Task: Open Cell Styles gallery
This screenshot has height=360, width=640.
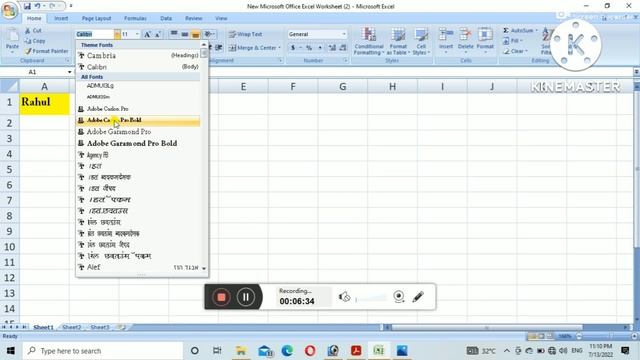Action: pyautogui.click(x=421, y=41)
